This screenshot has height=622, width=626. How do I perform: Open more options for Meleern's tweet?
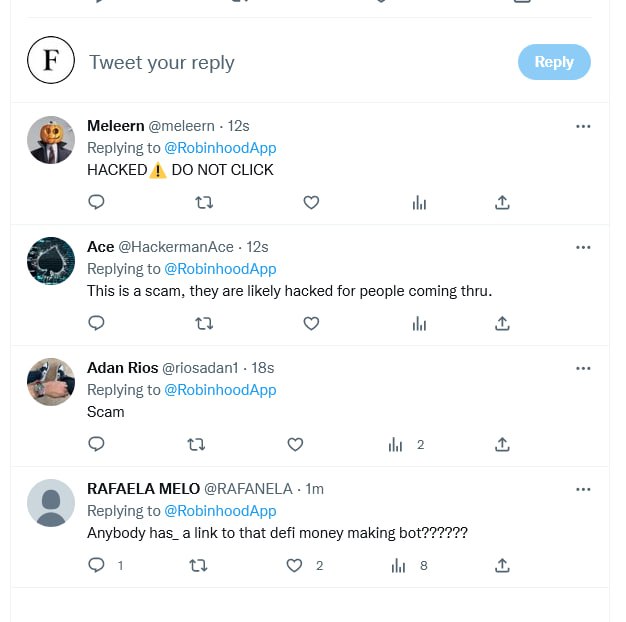(x=584, y=126)
